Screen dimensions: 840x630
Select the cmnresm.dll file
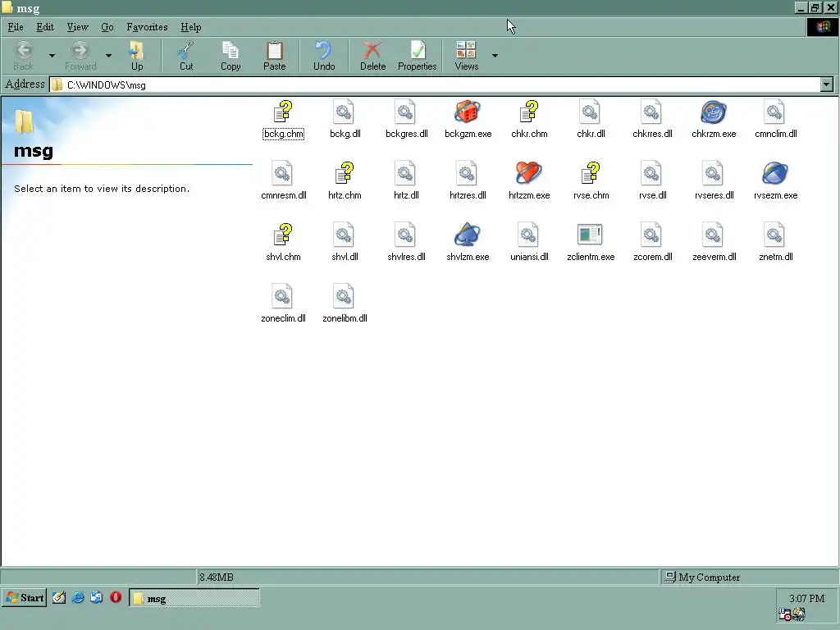[283, 181]
